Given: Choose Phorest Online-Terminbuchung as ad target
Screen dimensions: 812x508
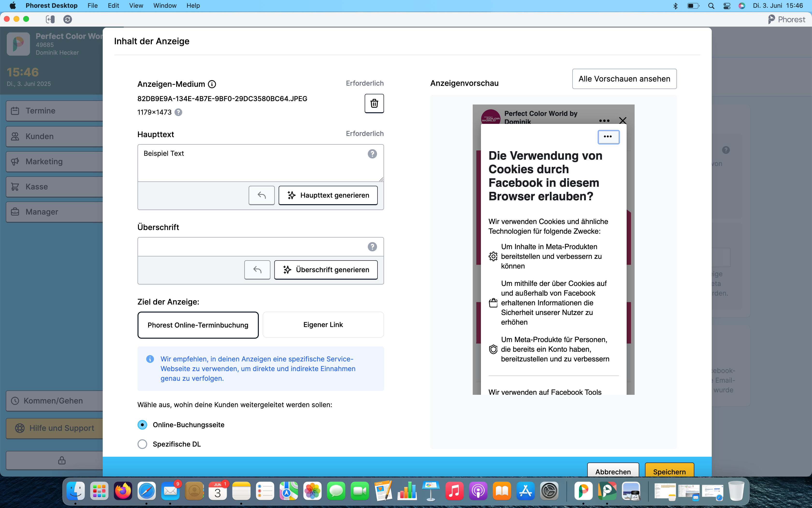Looking at the screenshot, I should [x=198, y=325].
